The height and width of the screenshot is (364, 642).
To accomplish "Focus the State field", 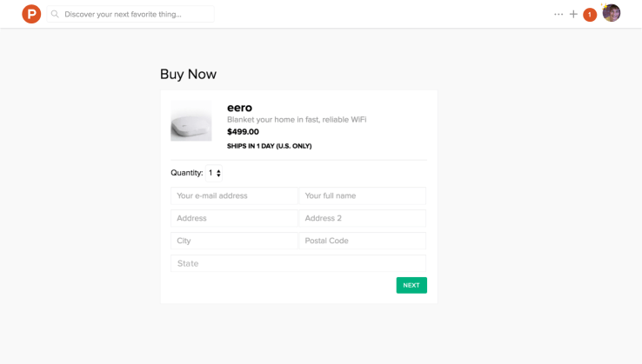I will (298, 263).
